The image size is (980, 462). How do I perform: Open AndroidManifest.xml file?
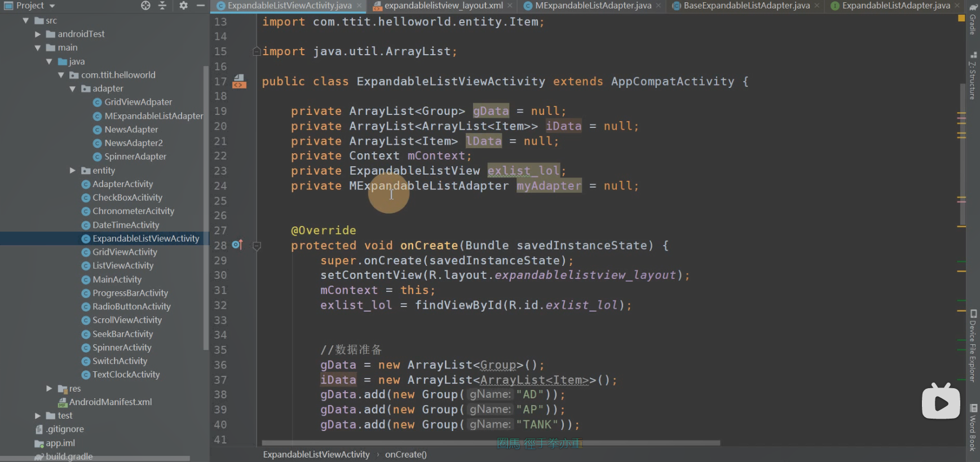click(x=105, y=402)
